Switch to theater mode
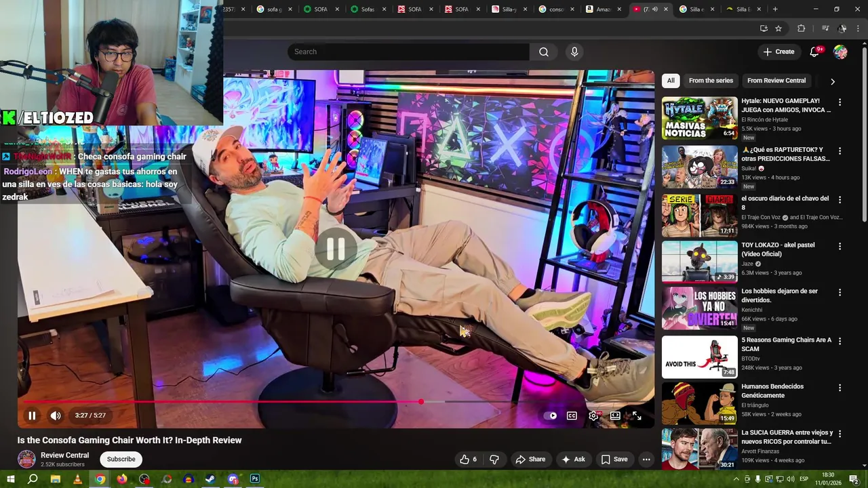Image resolution: width=868 pixels, height=488 pixels. (x=615, y=415)
